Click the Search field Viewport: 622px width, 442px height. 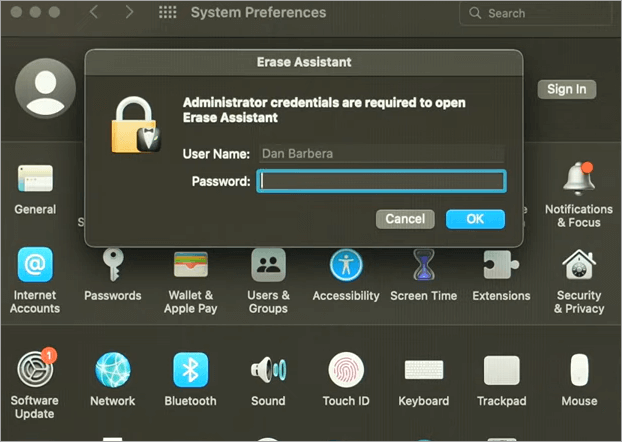pos(536,13)
